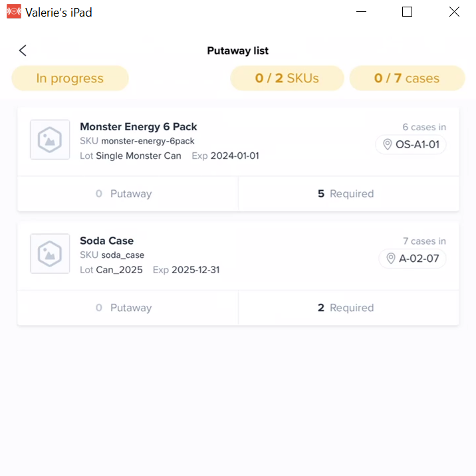The height and width of the screenshot is (476, 476).
Task: Click the location pin icon beside OS-A1-01
Action: (387, 144)
